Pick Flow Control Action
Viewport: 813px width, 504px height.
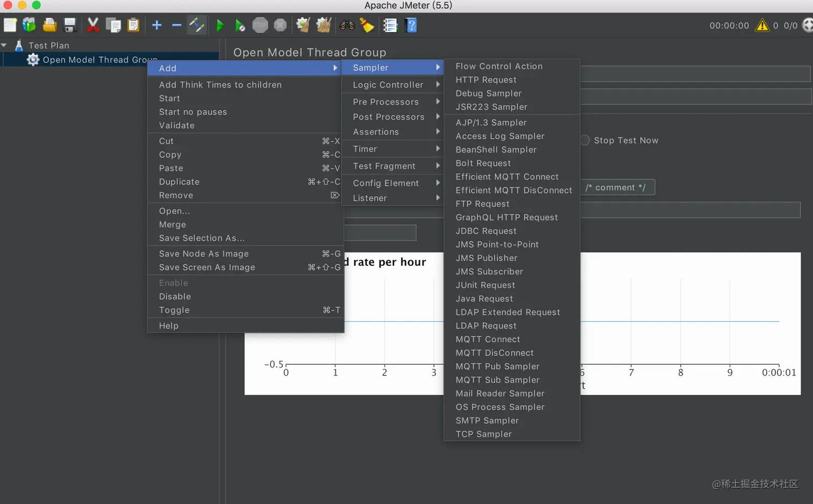512,66
